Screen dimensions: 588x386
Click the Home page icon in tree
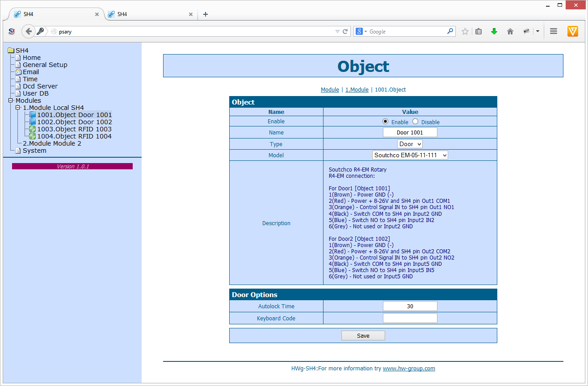18,58
